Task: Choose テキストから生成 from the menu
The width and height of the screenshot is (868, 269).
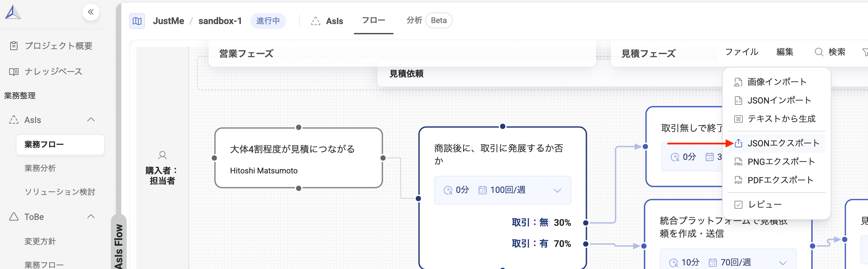Action: pyautogui.click(x=776, y=119)
